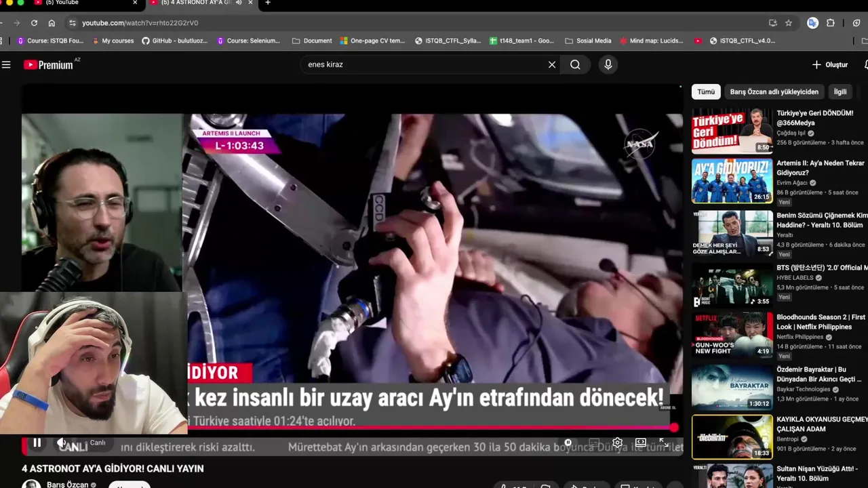This screenshot has width=868, height=488.
Task: Open the Bayraktar documentary thumbnail
Action: pos(732,388)
